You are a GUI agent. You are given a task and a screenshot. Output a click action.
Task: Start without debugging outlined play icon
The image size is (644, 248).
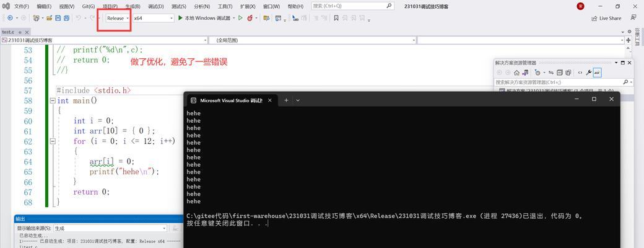(x=240, y=18)
